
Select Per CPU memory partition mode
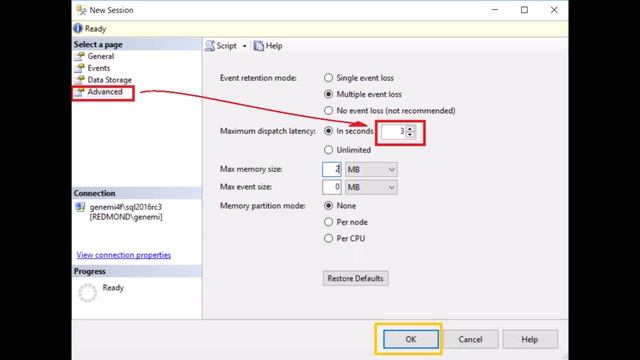point(345,238)
